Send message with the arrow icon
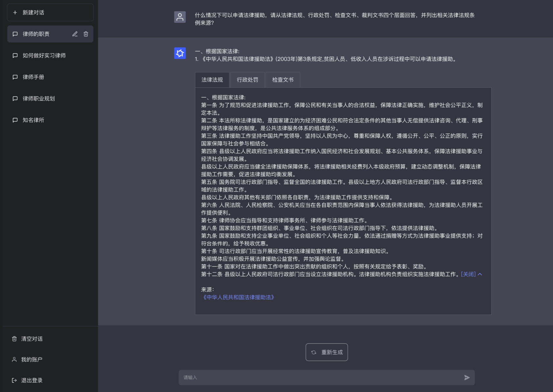Image resolution: width=553 pixels, height=392 pixels. tap(467, 378)
